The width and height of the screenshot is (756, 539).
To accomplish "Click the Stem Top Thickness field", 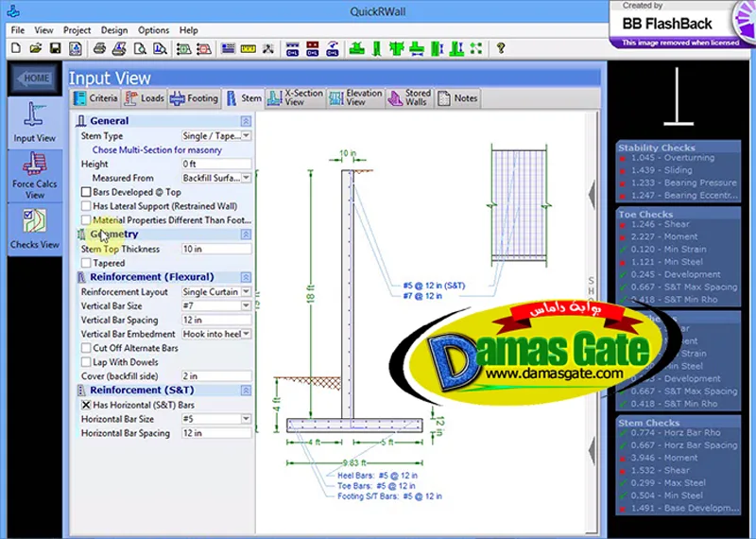I will [216, 249].
